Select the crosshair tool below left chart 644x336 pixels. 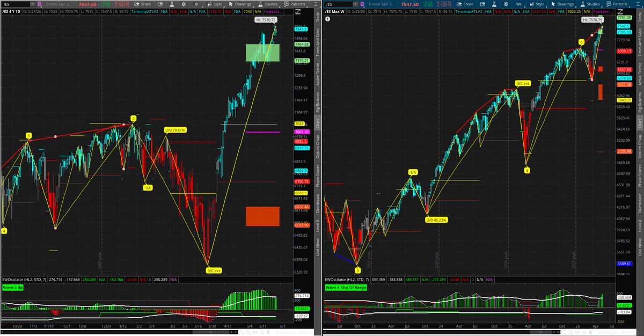pyautogui.click(x=262, y=332)
